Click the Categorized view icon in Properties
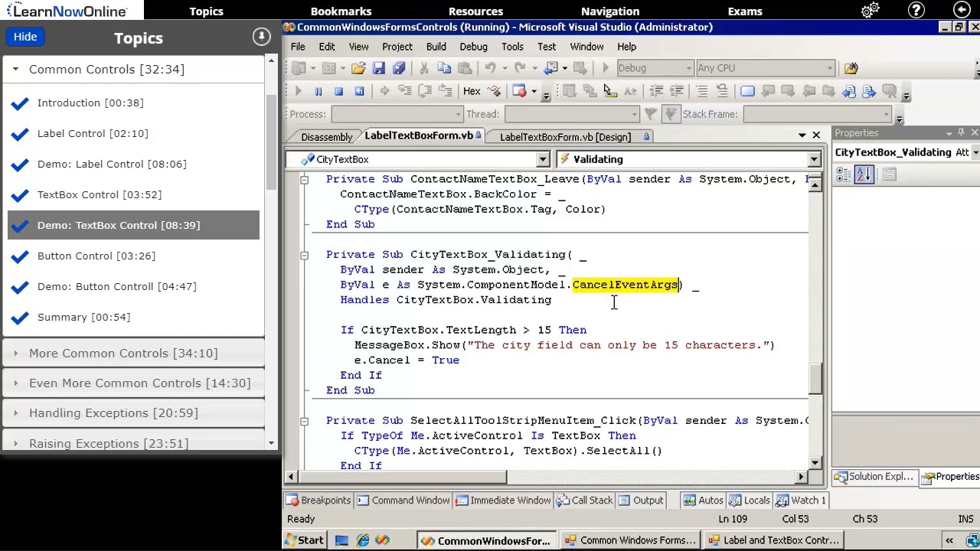This screenshot has width=980, height=551. [x=844, y=174]
